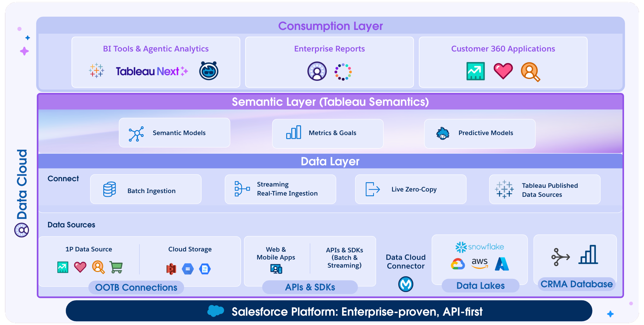Click the Salesforce cloud logo in bottom banner
This screenshot has height=325, width=644.
pyautogui.click(x=215, y=311)
